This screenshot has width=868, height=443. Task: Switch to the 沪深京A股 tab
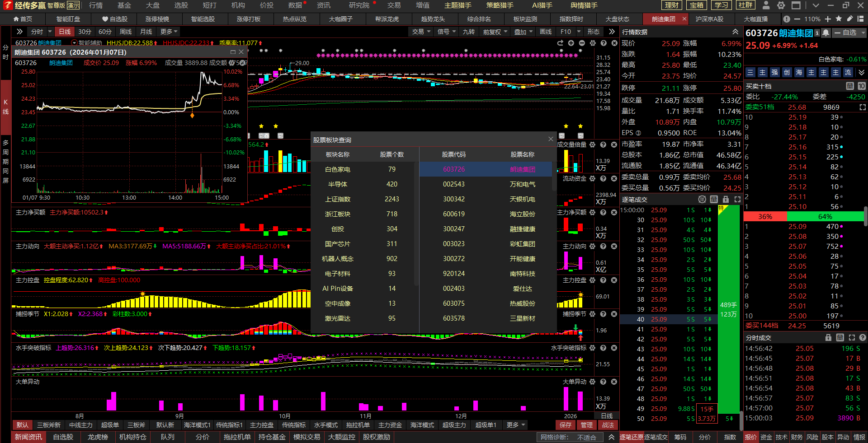[x=709, y=19]
